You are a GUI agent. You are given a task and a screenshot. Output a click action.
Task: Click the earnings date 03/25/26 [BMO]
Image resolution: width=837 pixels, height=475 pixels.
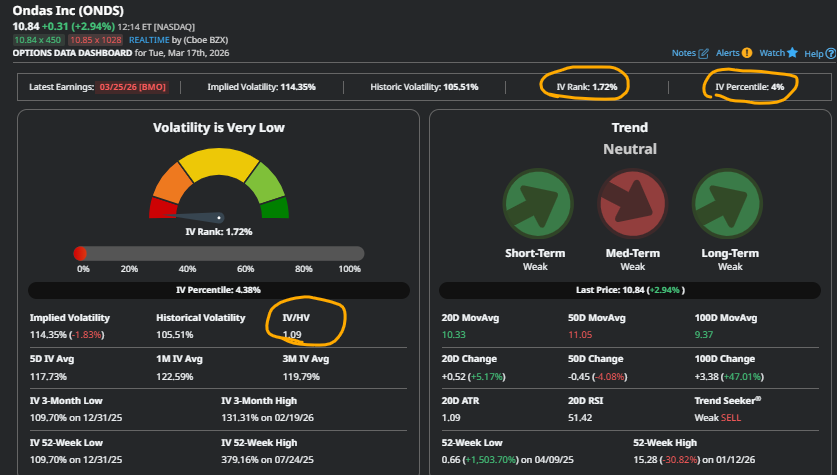tap(132, 87)
